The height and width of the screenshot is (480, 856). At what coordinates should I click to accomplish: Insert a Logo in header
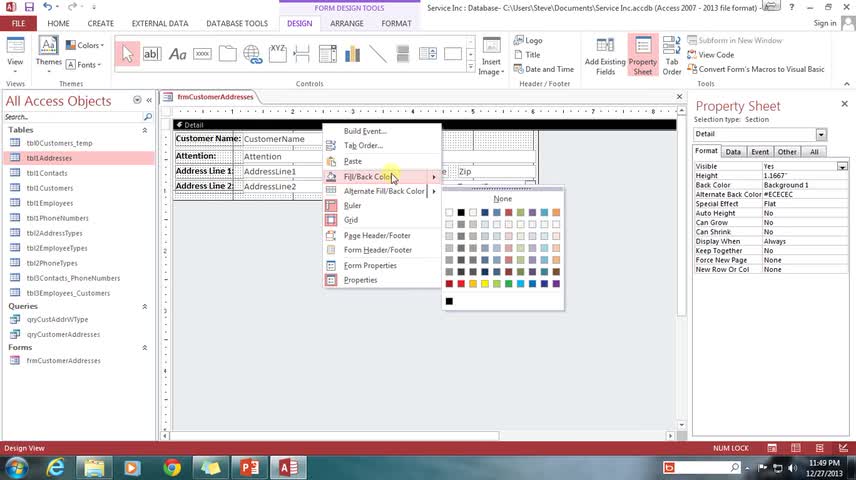[x=528, y=40]
